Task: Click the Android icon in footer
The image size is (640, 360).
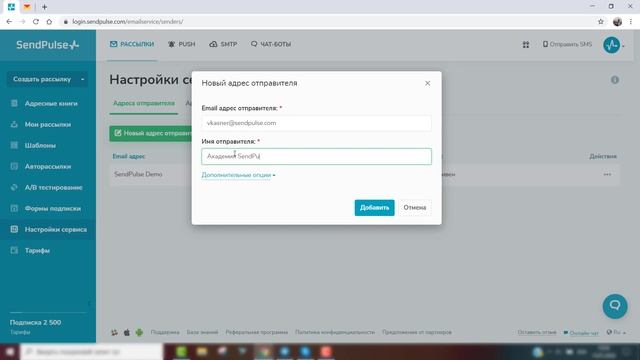Action: pos(139,332)
